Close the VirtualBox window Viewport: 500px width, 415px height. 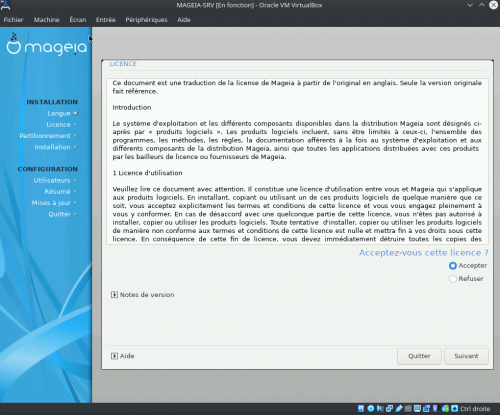(494, 5)
